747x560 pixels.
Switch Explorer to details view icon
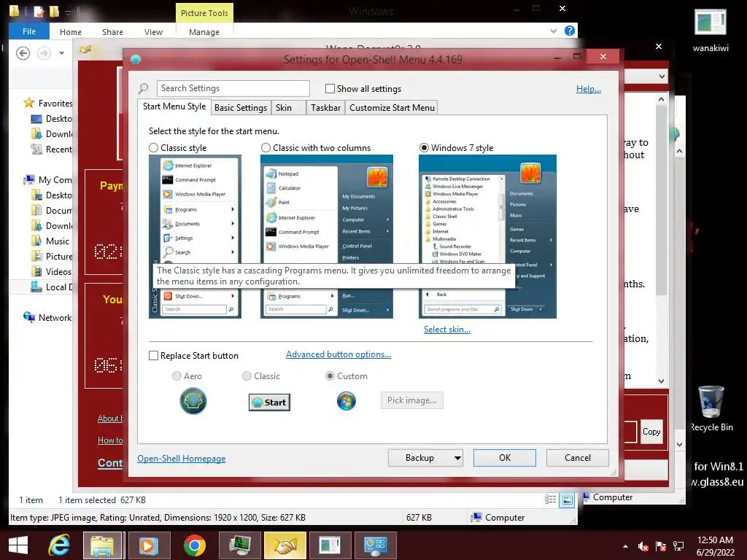550,499
